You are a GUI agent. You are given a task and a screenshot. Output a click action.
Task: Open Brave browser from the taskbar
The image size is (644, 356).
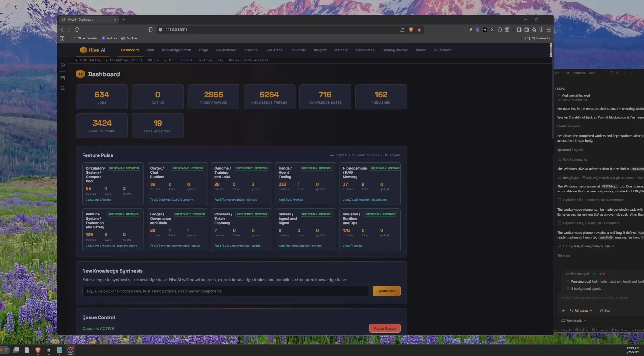(x=38, y=350)
